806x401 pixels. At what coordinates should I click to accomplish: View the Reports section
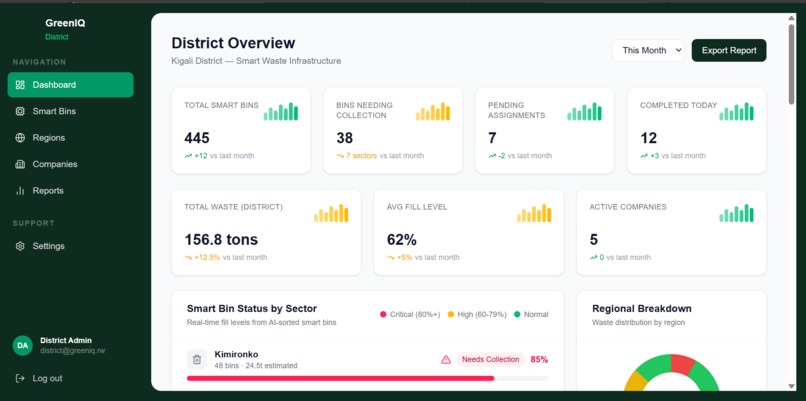70,191
